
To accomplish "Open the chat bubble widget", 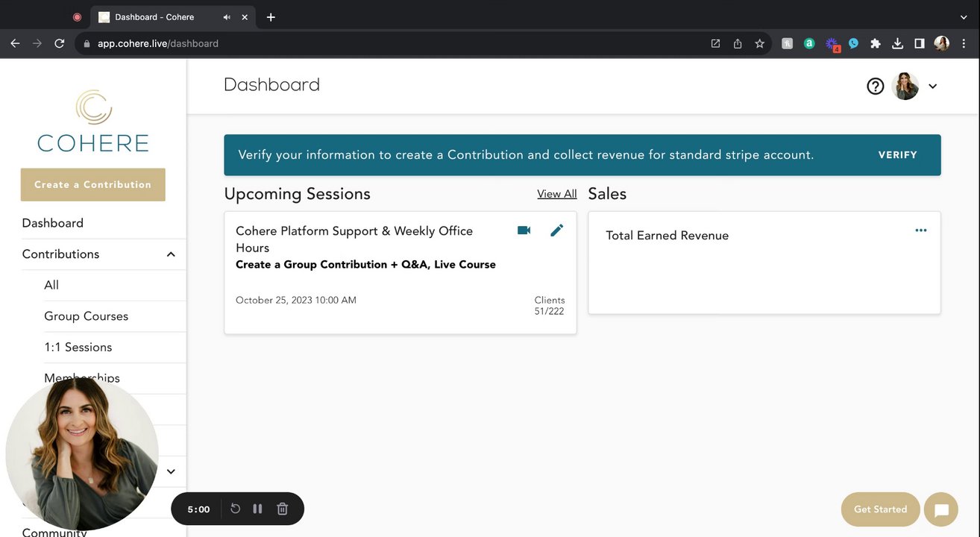I will [940, 510].
